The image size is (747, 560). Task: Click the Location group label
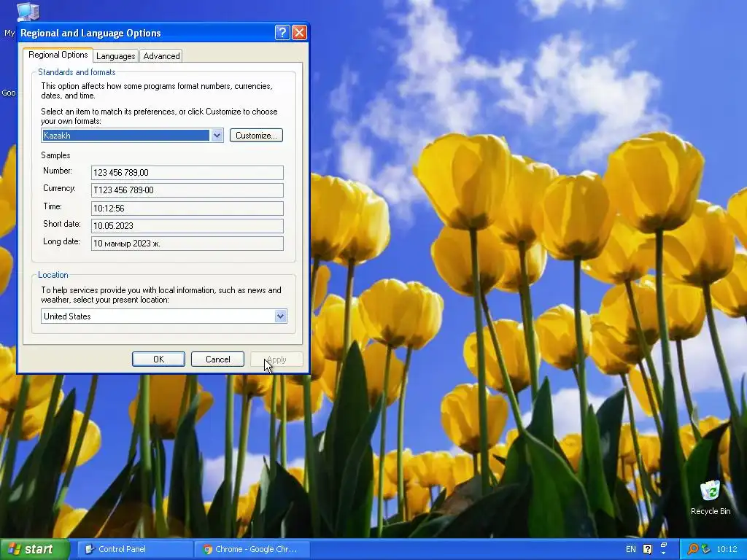[x=53, y=275]
